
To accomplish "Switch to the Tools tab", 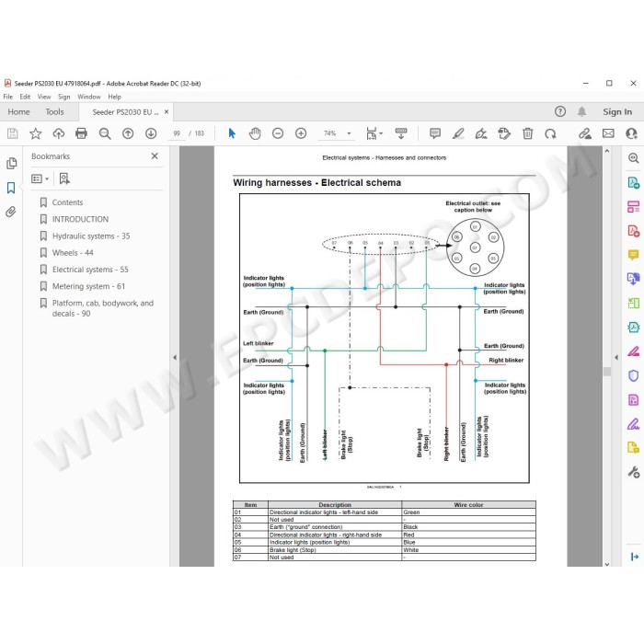I will click(x=54, y=111).
